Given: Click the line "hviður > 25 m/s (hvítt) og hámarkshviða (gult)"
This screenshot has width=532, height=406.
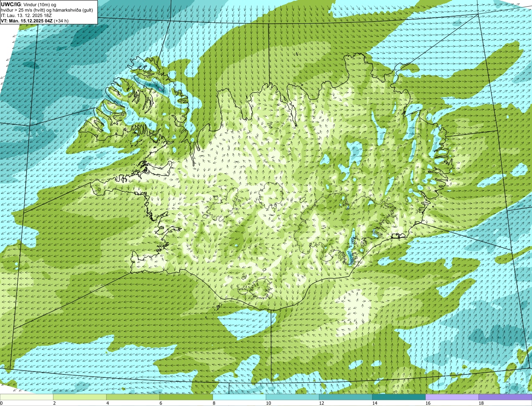Looking at the screenshot, I should (x=48, y=10).
